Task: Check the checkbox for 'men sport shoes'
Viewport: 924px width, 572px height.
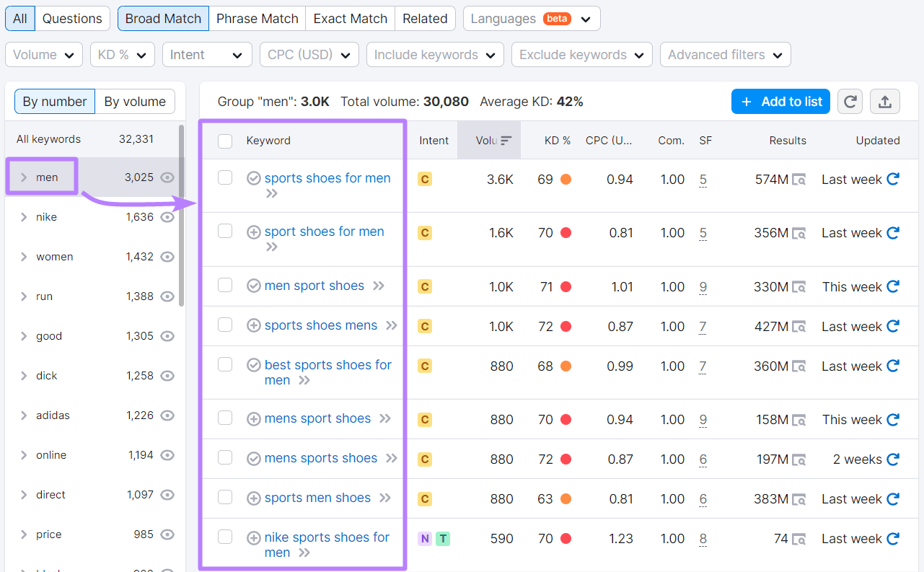Action: [x=225, y=286]
